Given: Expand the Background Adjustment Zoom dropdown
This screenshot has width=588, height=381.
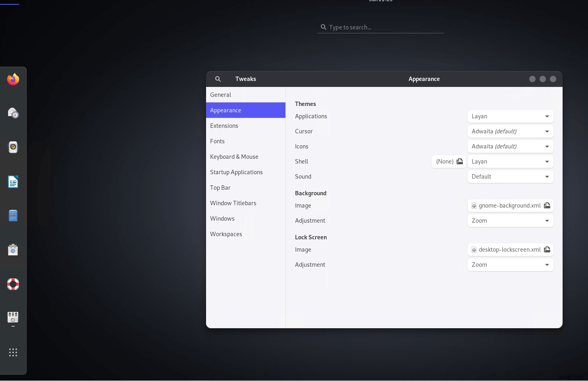Looking at the screenshot, I should [x=510, y=221].
